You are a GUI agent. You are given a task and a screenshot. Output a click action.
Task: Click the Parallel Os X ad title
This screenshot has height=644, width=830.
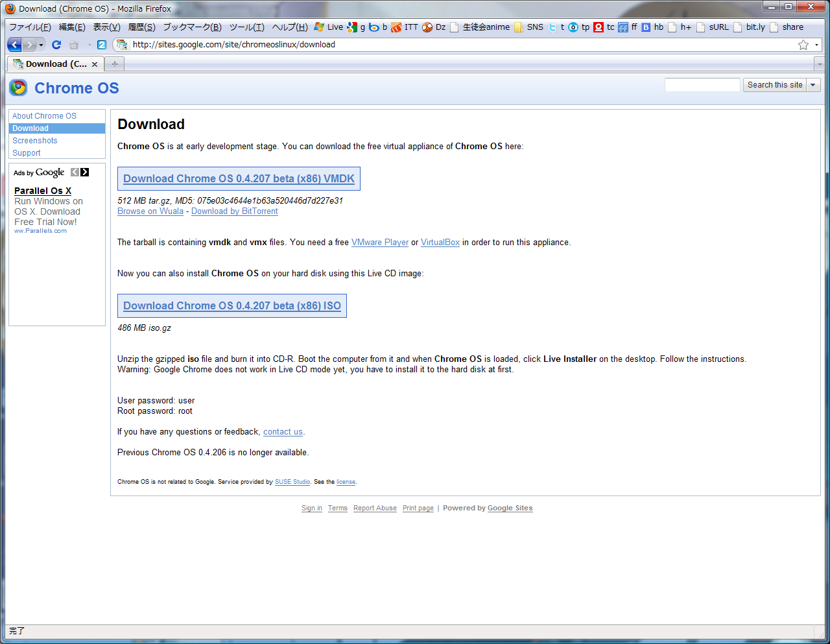pos(43,191)
